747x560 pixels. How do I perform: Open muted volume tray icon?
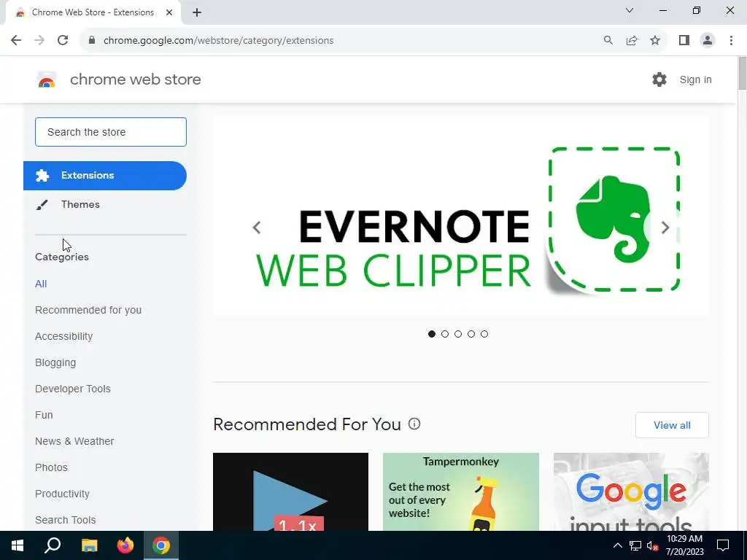[x=653, y=545]
